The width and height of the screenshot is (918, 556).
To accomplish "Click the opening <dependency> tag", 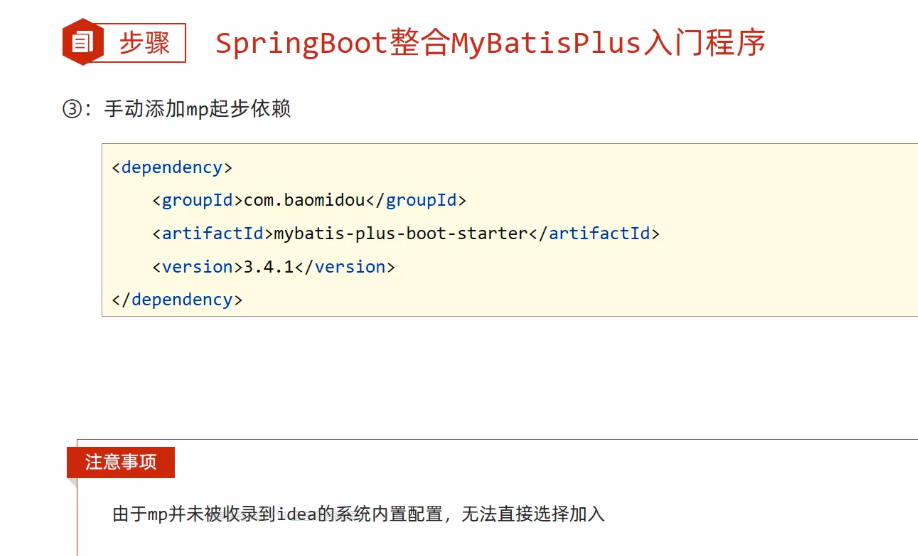I will click(x=172, y=167).
